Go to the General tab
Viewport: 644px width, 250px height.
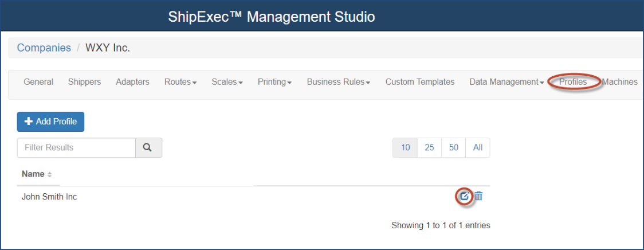point(38,82)
